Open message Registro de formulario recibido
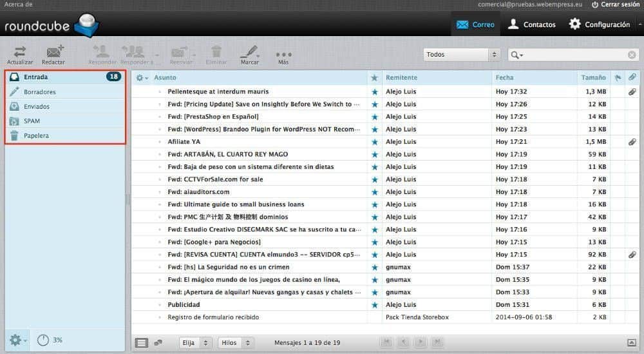This screenshot has height=354, width=644. point(213,317)
